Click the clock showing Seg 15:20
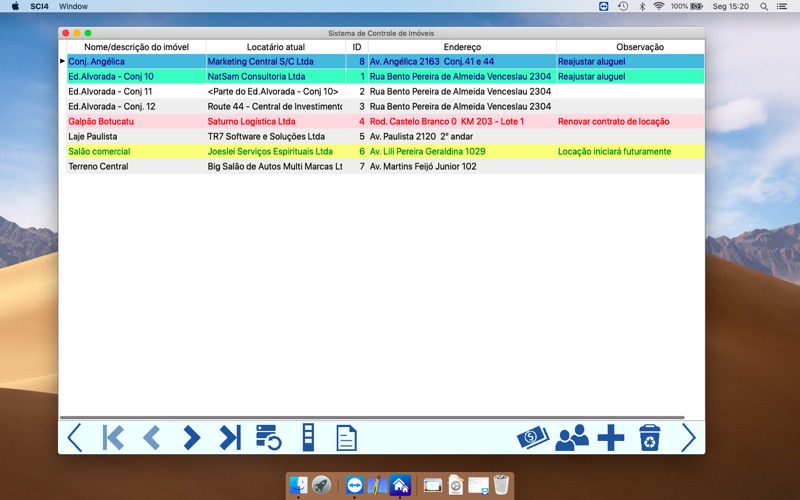 tap(730, 6)
